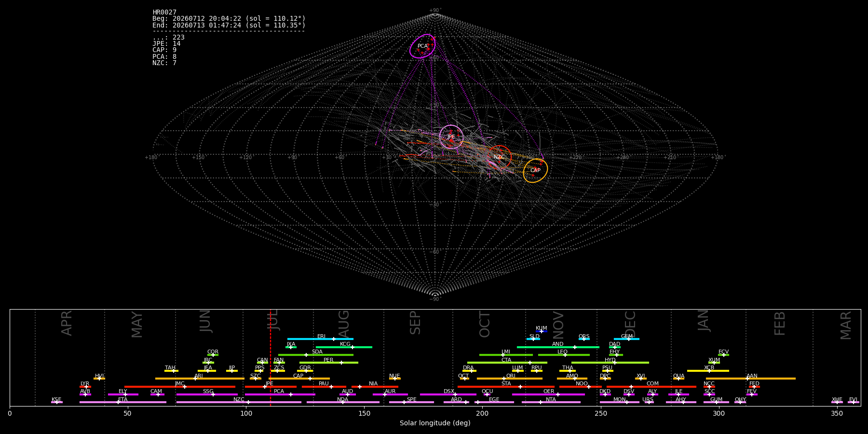The image size is (868, 434).
Task: Click the LEO shower bar
Action: pos(564,355)
